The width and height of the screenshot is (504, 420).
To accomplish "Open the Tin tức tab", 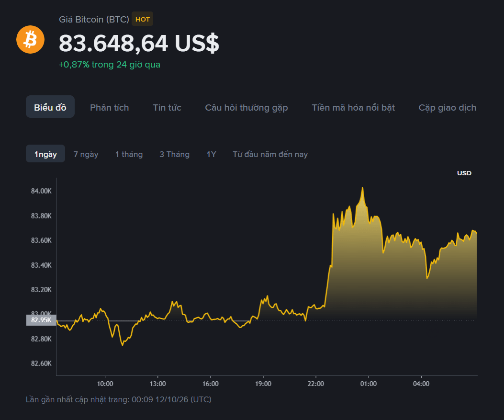I will (x=167, y=107).
